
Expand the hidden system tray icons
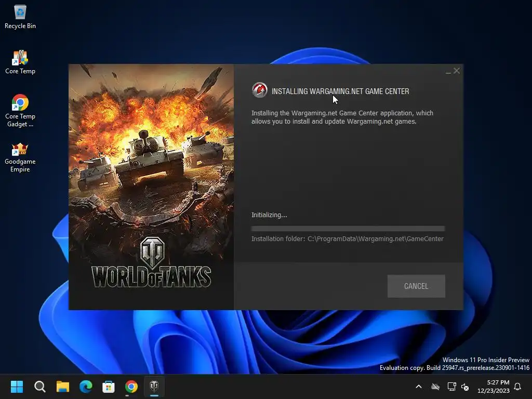tap(419, 387)
